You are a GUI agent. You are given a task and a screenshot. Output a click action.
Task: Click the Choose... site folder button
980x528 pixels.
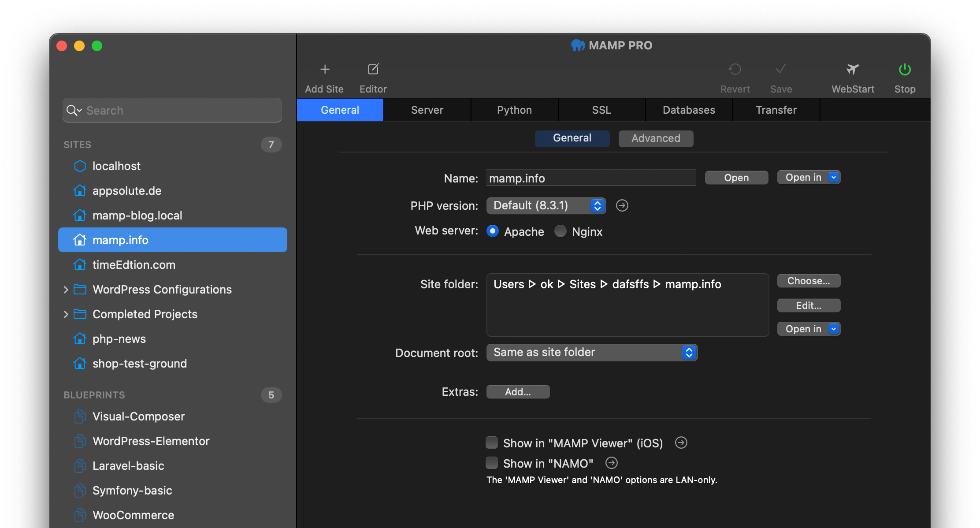[x=809, y=281]
